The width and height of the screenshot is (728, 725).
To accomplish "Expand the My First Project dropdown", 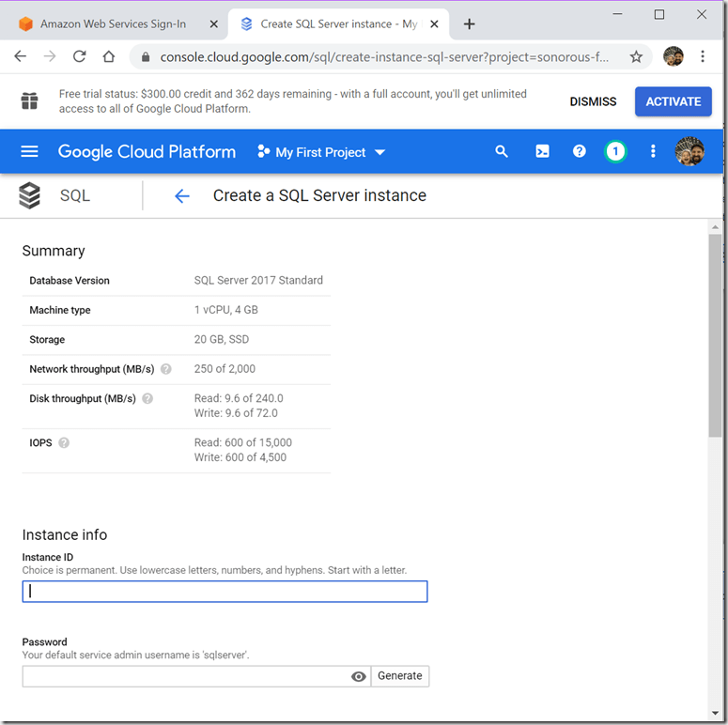I will (x=320, y=152).
